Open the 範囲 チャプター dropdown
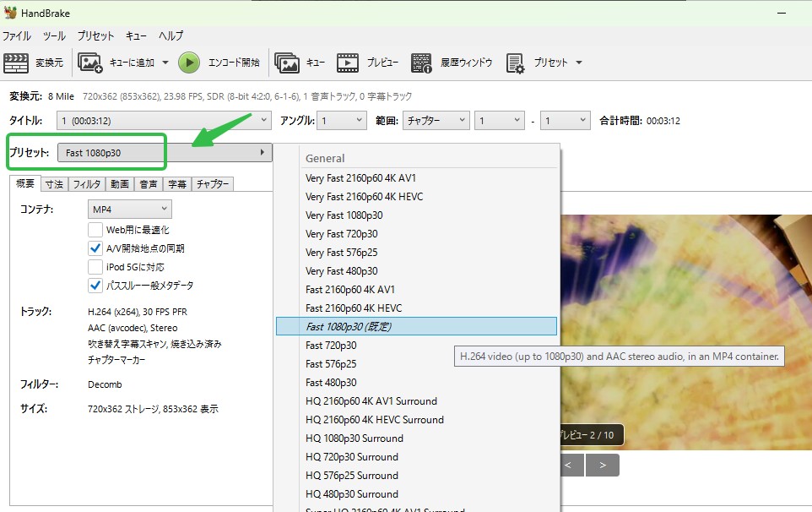 (x=436, y=120)
